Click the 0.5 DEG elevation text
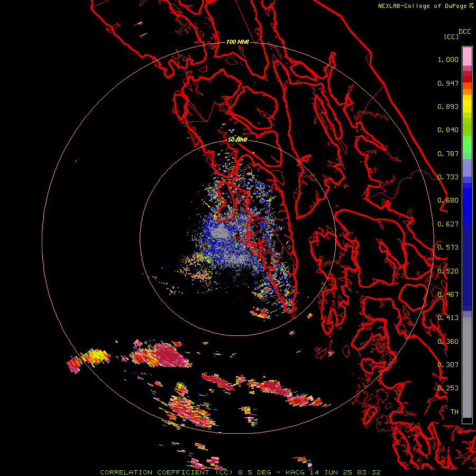The image size is (476, 476). point(255,472)
